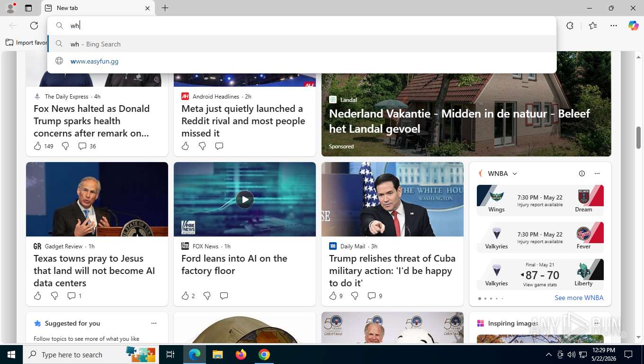Select the www.easyfun.gg suggestion

pos(302,61)
